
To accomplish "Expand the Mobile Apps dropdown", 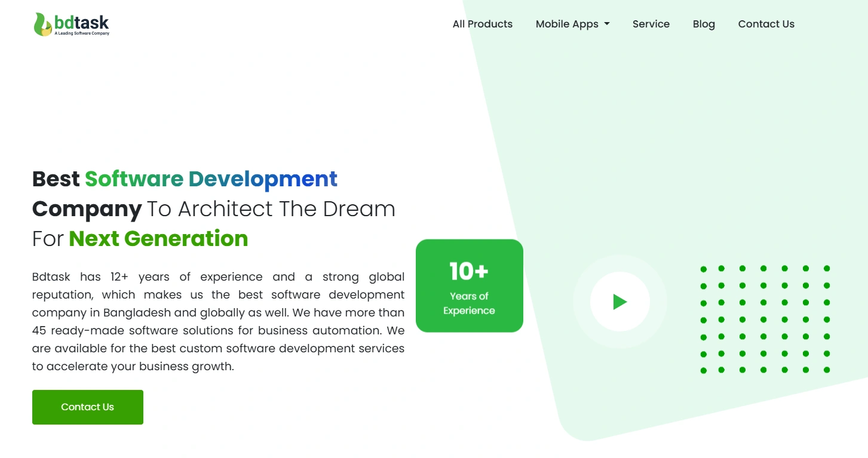I will pyautogui.click(x=572, y=24).
